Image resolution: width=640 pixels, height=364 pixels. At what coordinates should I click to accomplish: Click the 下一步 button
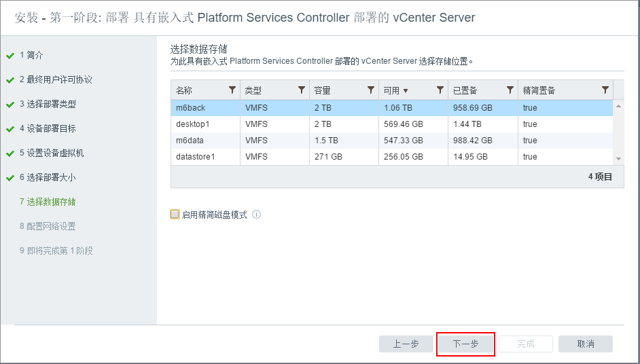point(465,344)
